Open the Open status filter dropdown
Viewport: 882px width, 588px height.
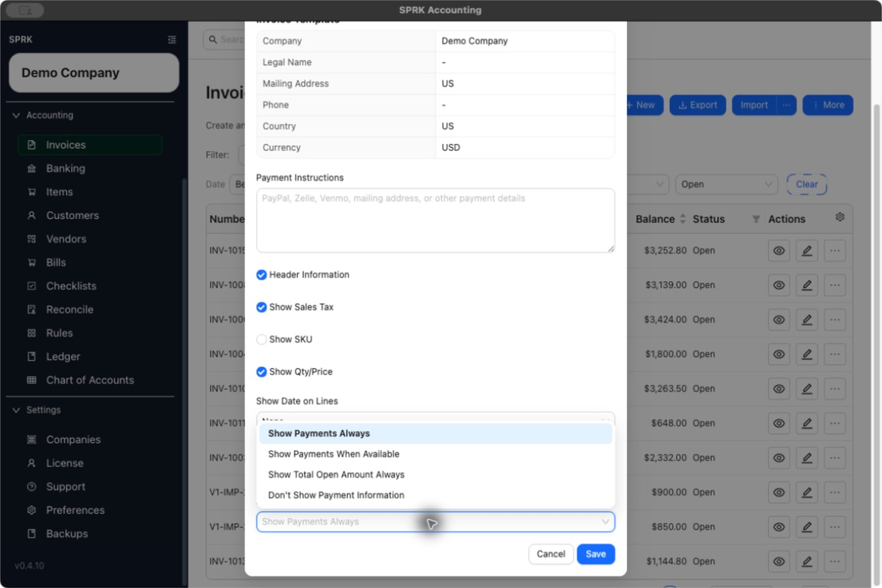726,185
